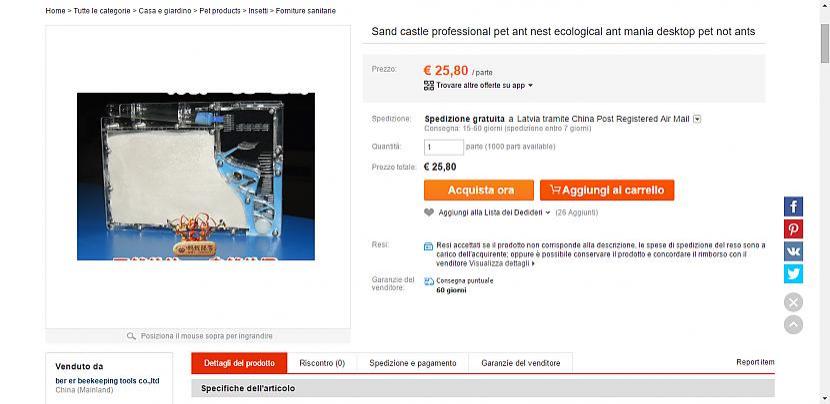Click the heart wishlist icon
The width and height of the screenshot is (830, 404).
click(x=429, y=212)
